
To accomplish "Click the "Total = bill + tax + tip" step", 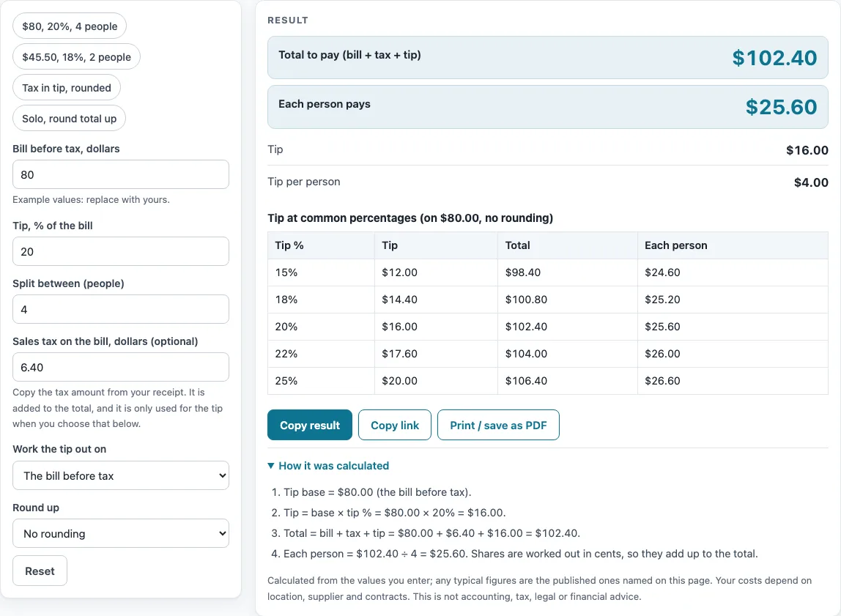I will tap(431, 533).
